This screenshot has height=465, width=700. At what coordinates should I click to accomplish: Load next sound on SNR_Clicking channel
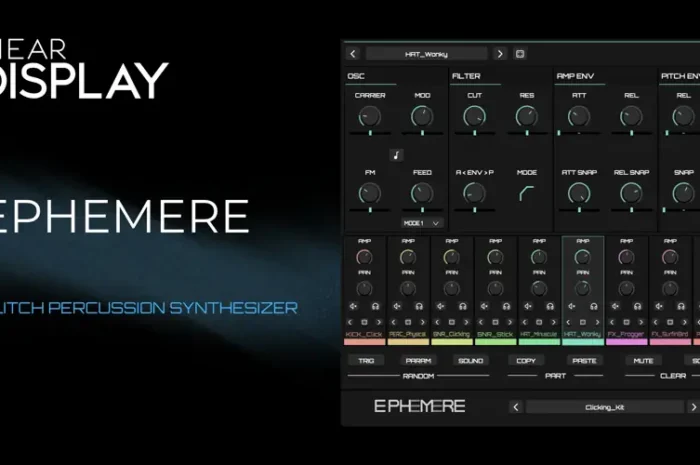point(466,322)
